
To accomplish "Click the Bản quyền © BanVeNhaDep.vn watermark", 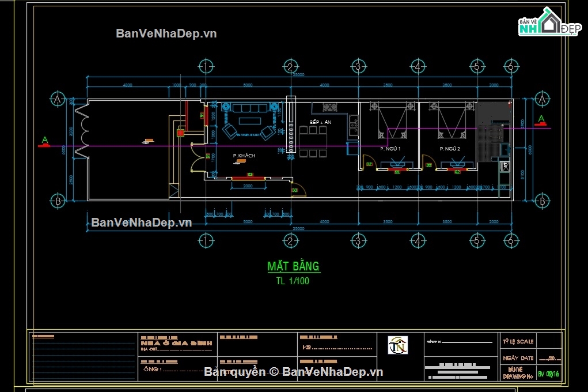I will point(294,372).
